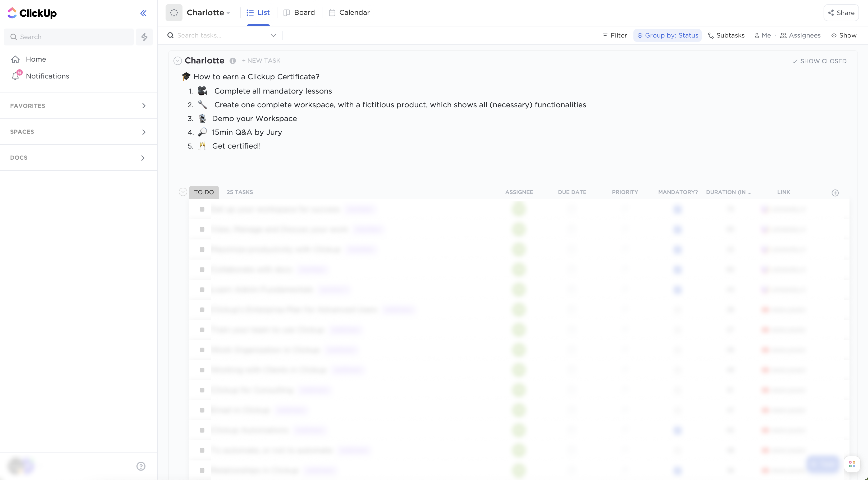Click + NEW TASK link

click(261, 61)
